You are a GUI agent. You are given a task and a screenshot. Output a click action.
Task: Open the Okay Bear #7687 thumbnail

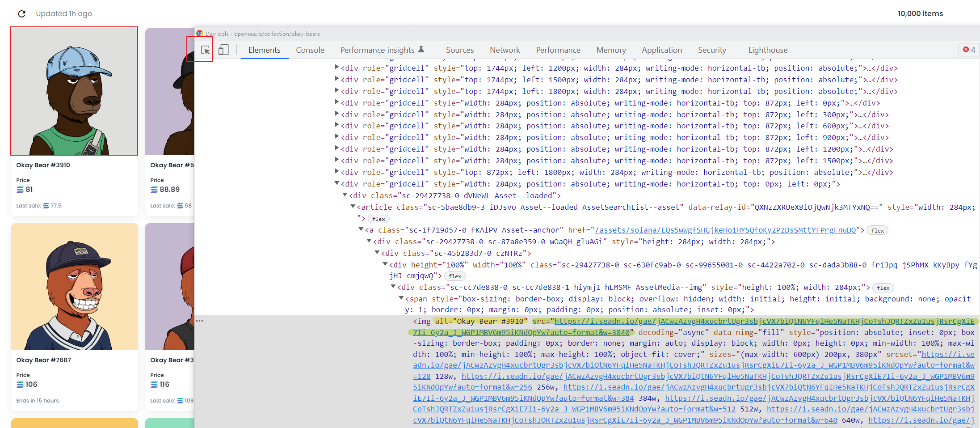pyautogui.click(x=75, y=287)
